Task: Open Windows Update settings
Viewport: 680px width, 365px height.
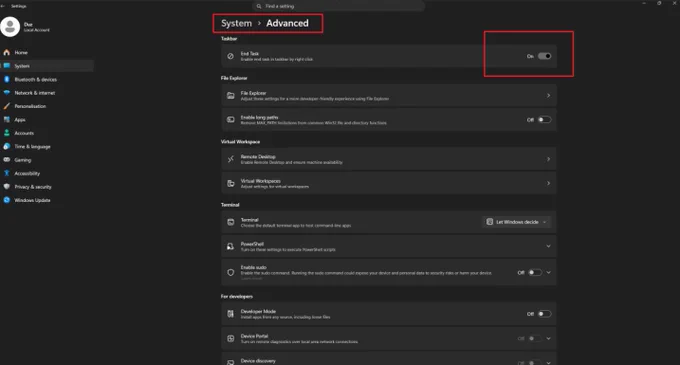Action: coord(32,200)
